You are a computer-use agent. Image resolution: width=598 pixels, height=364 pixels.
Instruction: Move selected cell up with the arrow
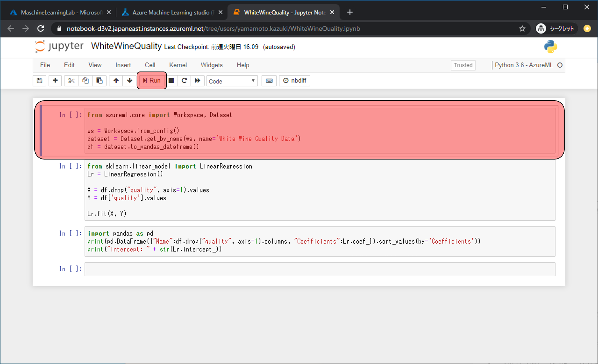point(116,81)
